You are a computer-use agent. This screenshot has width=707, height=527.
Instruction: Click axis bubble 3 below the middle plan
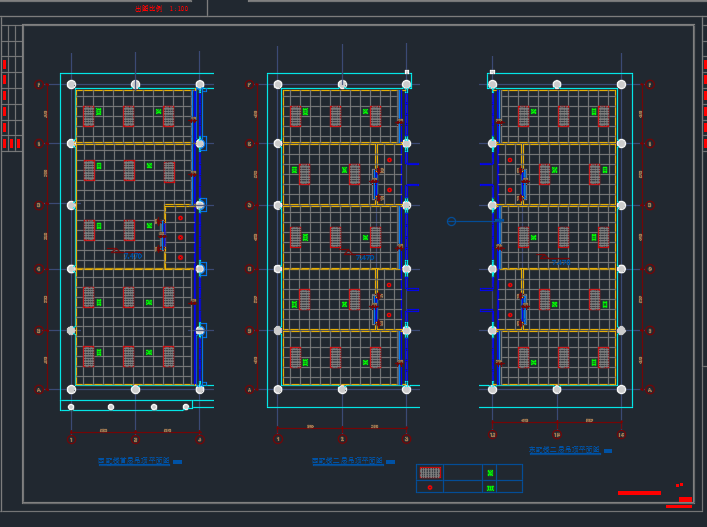tap(406, 439)
